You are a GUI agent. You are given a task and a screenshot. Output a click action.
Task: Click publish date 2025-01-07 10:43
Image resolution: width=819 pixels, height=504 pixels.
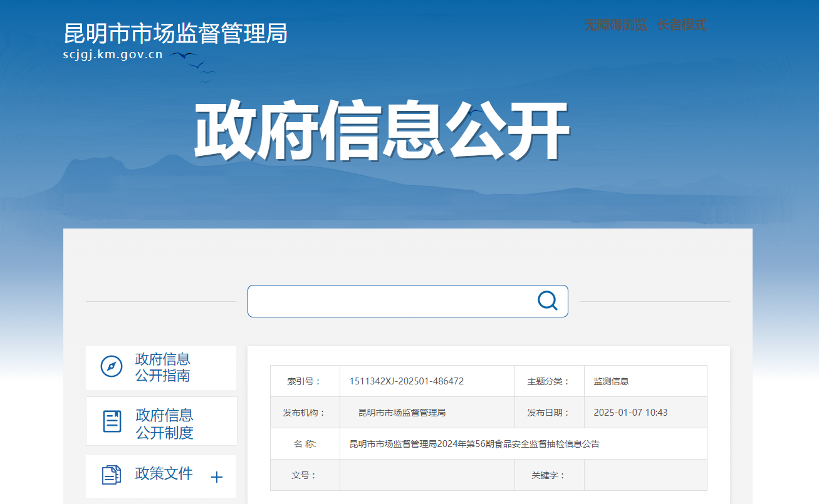[630, 413]
